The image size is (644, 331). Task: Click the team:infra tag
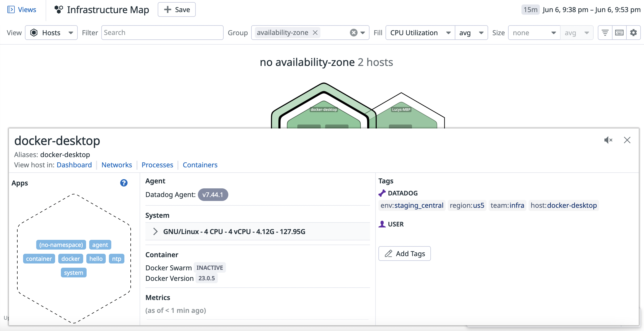coord(507,205)
